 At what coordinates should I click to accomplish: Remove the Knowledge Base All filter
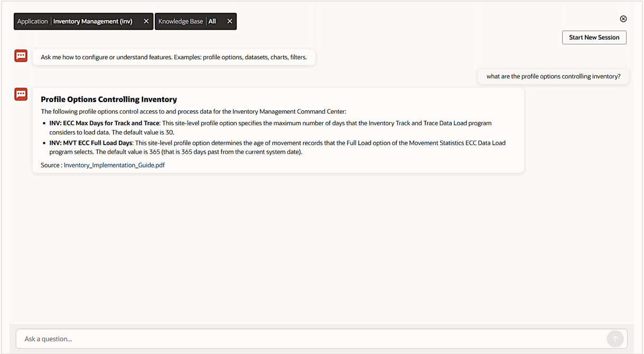tap(230, 21)
